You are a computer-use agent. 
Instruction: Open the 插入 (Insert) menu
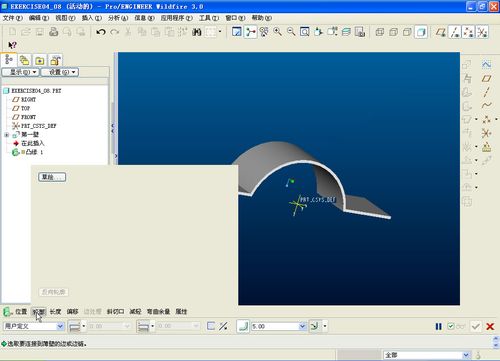tap(92, 18)
